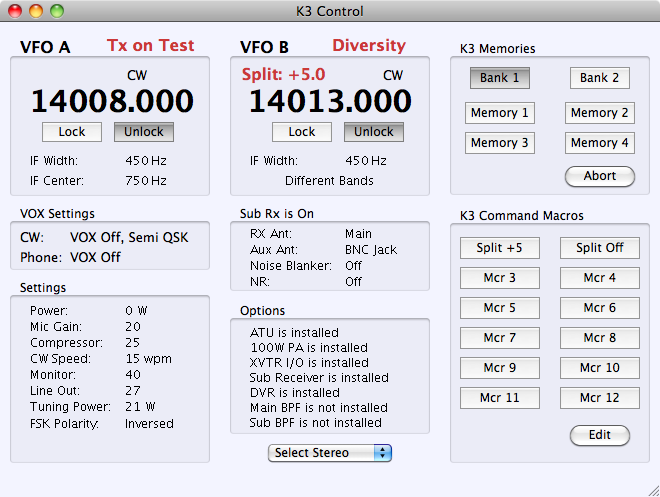The width and height of the screenshot is (660, 497).
Task: Trigger macro Mcr 8
Action: click(600, 338)
